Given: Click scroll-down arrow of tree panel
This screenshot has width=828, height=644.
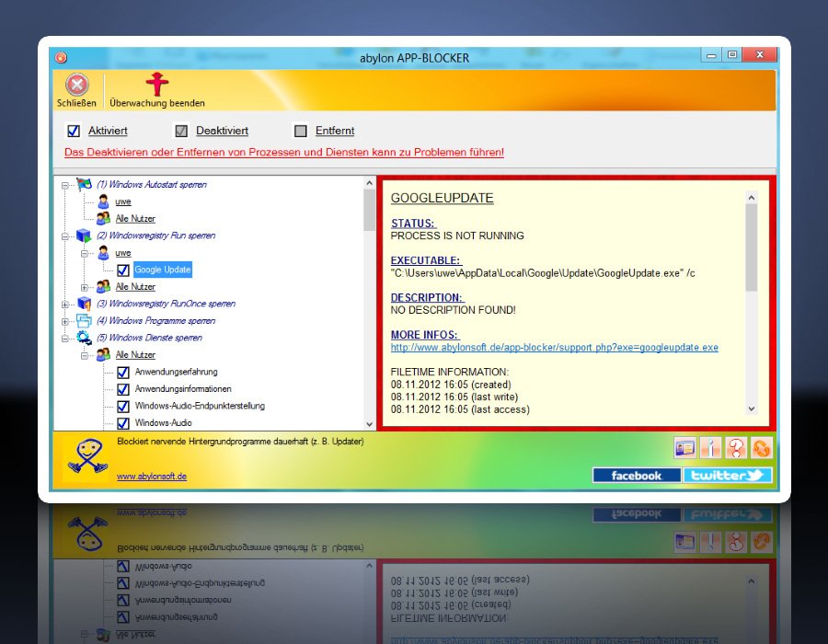Looking at the screenshot, I should click(369, 424).
